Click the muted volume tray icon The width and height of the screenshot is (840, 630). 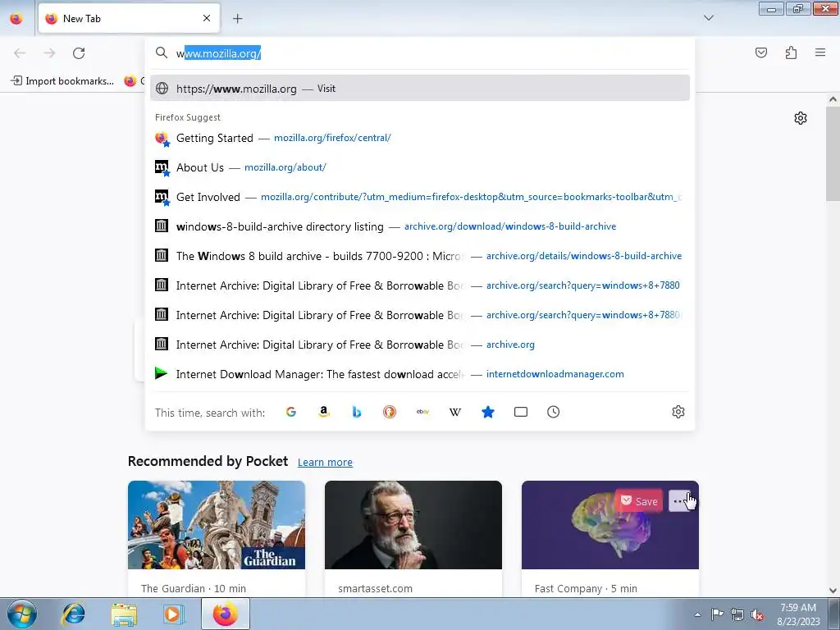[757, 614]
